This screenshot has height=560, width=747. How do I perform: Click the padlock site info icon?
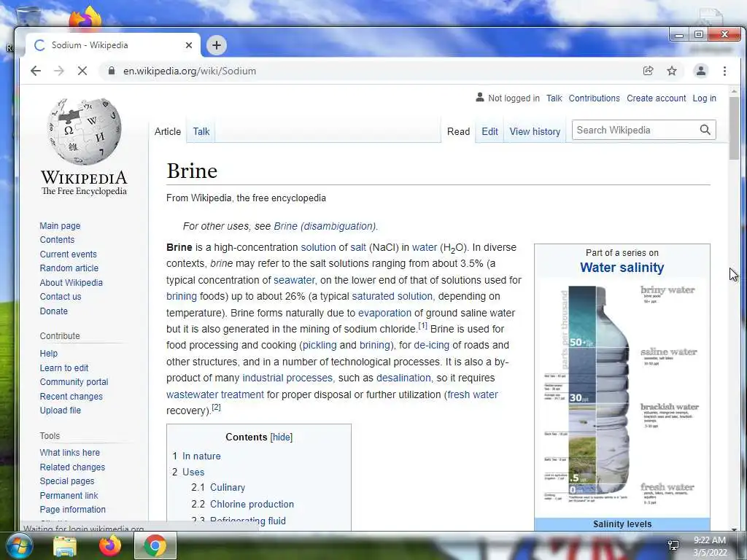point(112,71)
